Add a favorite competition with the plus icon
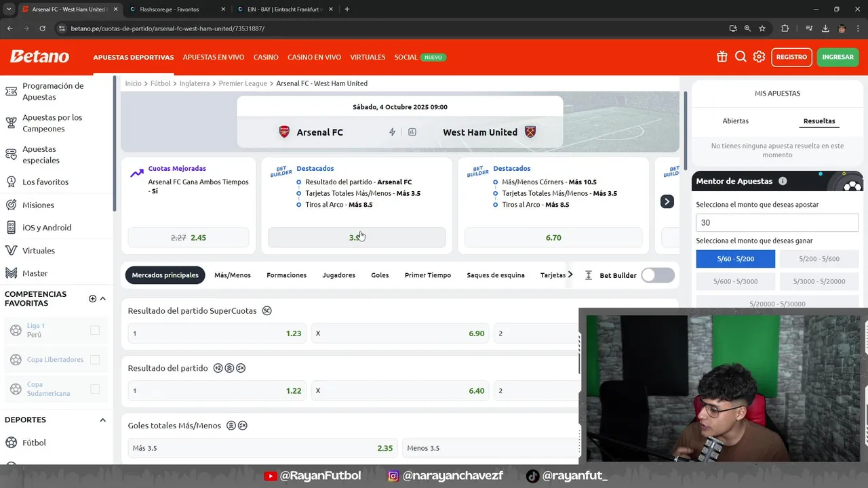 [x=93, y=298]
